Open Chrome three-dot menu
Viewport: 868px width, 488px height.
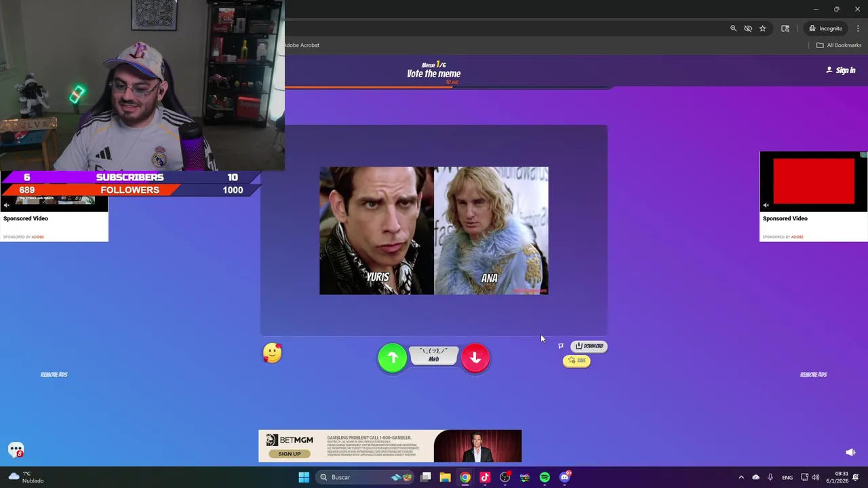tap(858, 28)
